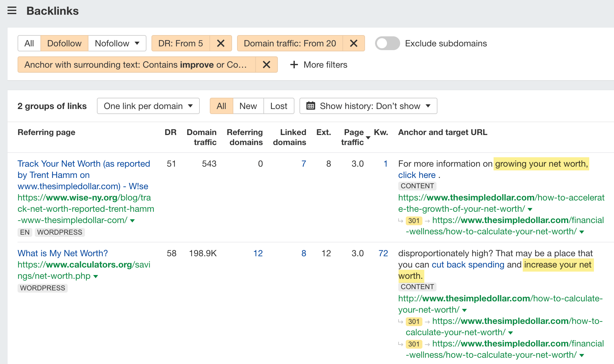
Task: Click the plus icon for More filters
Action: pyautogui.click(x=294, y=65)
